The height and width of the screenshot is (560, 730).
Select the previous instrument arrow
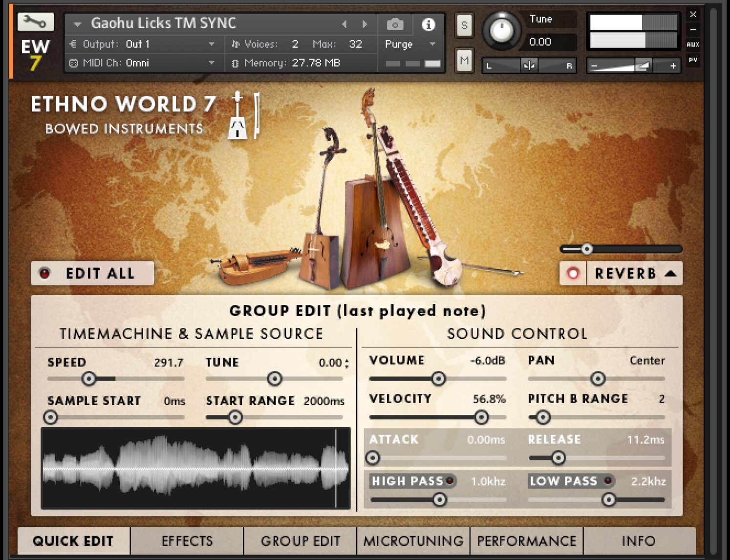(x=344, y=24)
